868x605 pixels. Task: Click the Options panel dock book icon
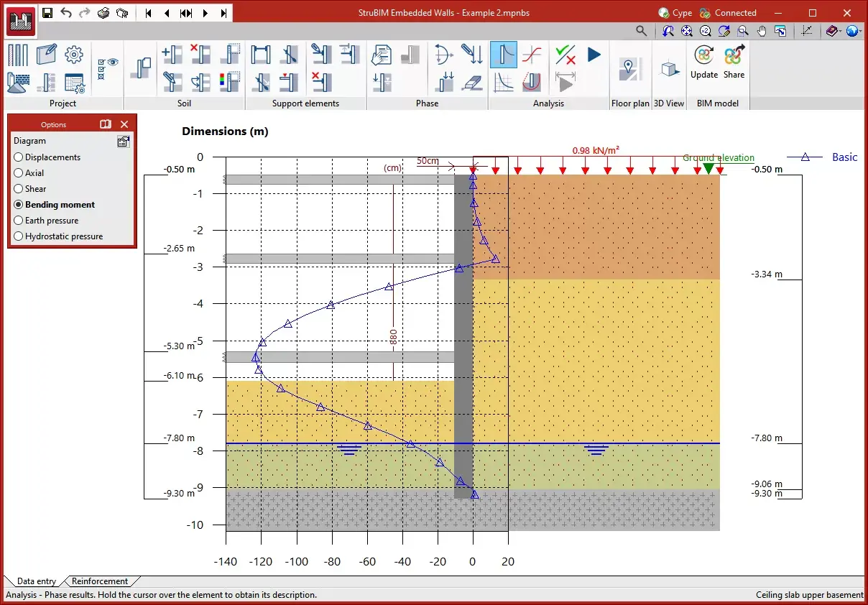(x=106, y=124)
